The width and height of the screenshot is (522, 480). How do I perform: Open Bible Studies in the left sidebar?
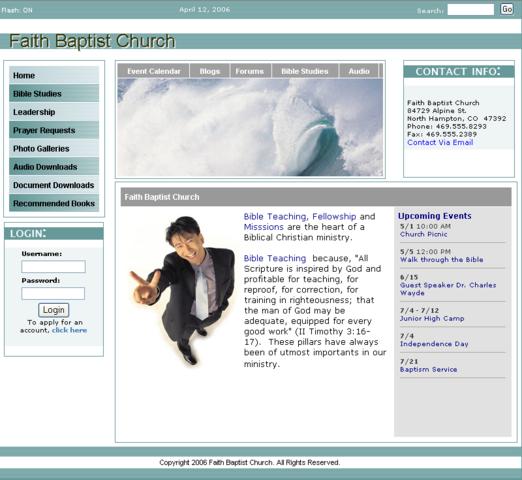coord(54,93)
